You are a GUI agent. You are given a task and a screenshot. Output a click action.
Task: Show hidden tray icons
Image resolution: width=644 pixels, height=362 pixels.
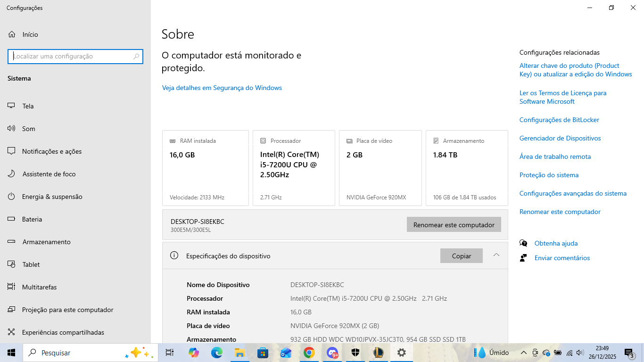523,353
